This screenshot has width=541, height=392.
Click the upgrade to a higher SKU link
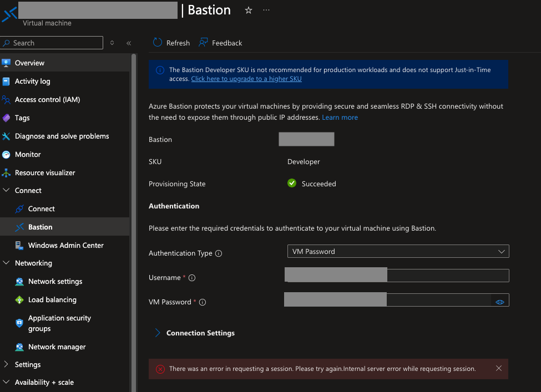[x=246, y=79]
